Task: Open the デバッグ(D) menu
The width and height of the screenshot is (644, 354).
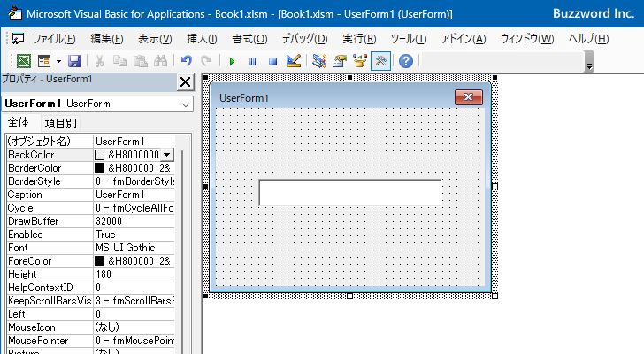Action: [304, 39]
